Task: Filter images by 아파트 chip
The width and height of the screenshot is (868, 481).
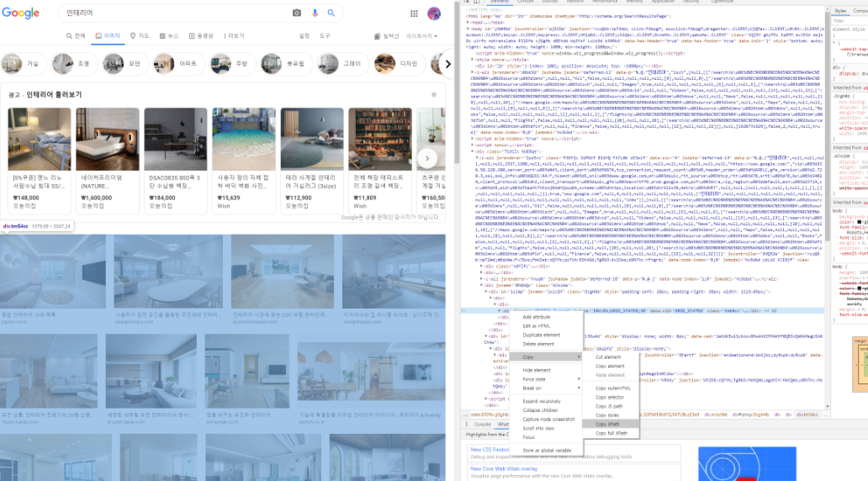Action: click(178, 64)
